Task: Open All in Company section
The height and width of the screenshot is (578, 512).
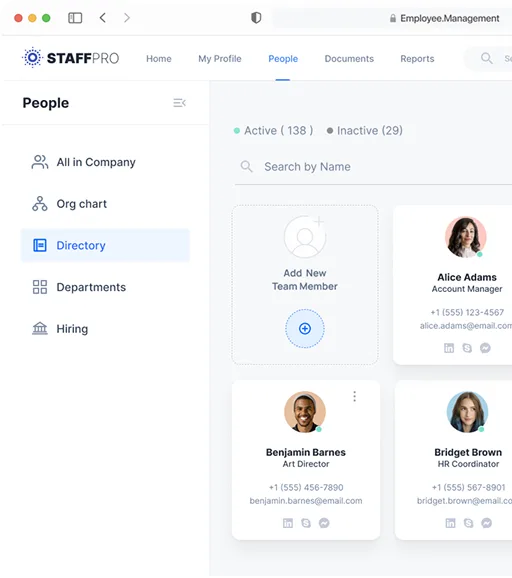Action: pos(105,162)
